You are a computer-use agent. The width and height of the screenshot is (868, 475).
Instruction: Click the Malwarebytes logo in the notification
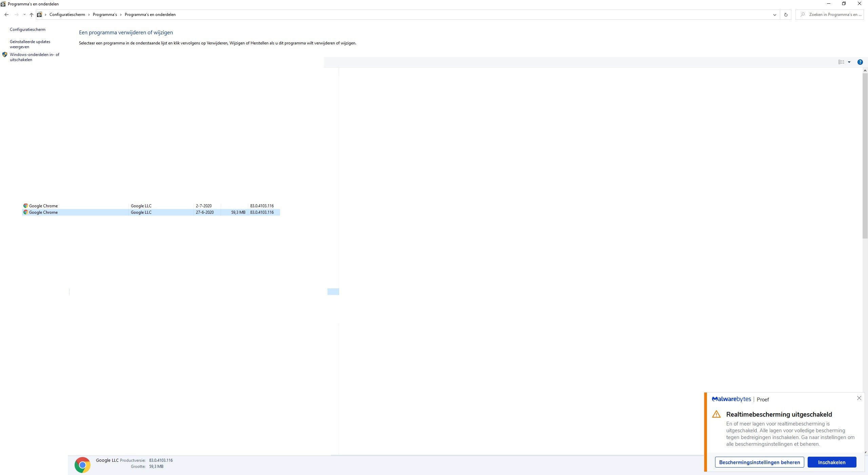(731, 399)
